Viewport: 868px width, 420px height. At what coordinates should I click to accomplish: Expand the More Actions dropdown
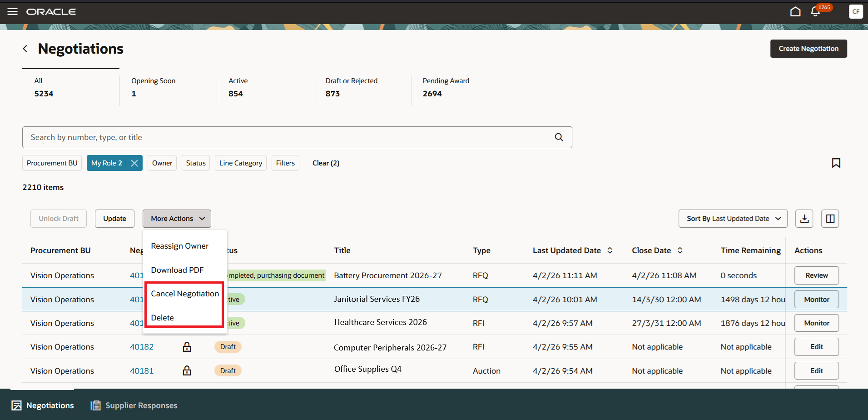pos(177,218)
